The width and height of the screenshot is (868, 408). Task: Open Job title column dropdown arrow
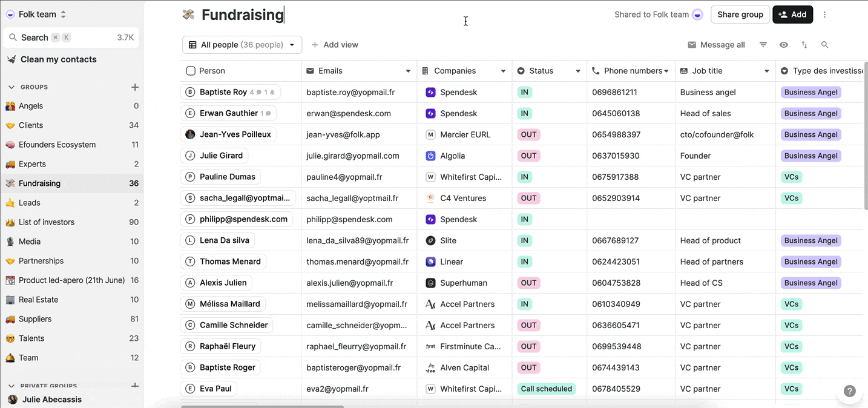click(x=767, y=71)
